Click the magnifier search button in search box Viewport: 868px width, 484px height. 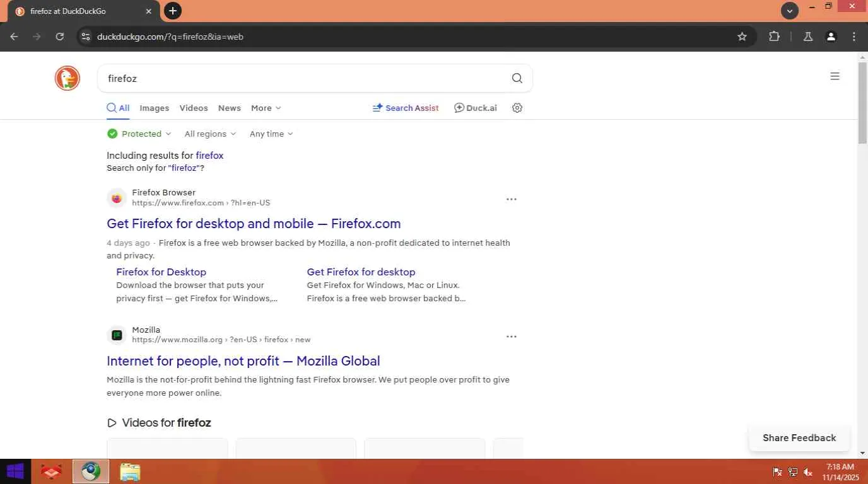point(517,78)
